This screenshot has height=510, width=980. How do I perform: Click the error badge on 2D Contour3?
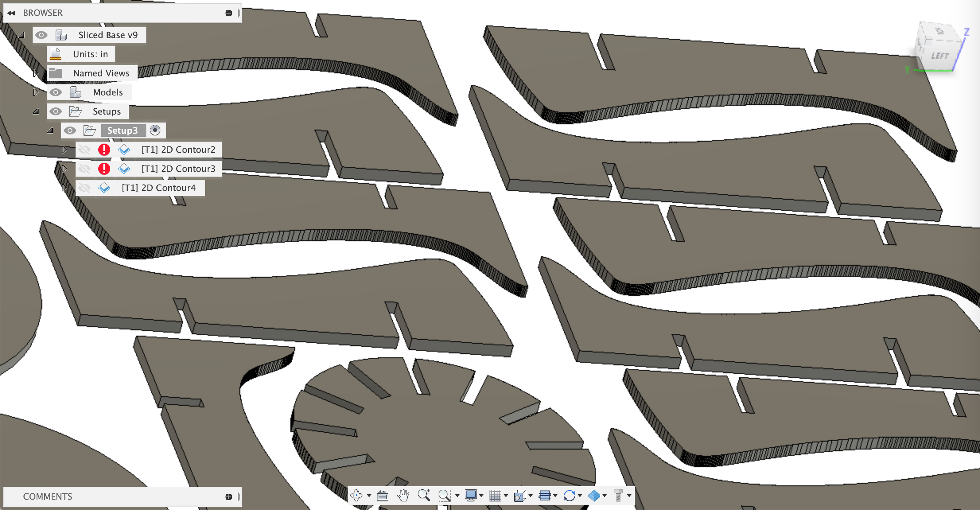pos(104,168)
